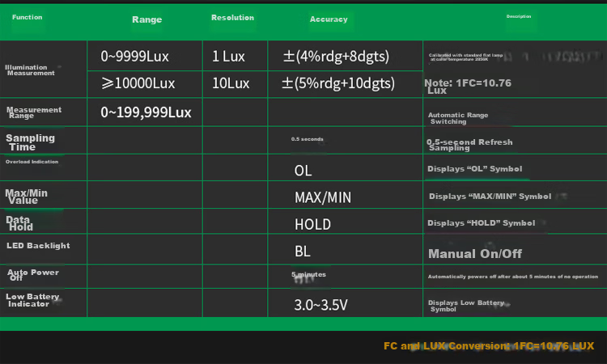Click the 'Range' column header
Screen dimensions: 607x364
click(x=146, y=19)
